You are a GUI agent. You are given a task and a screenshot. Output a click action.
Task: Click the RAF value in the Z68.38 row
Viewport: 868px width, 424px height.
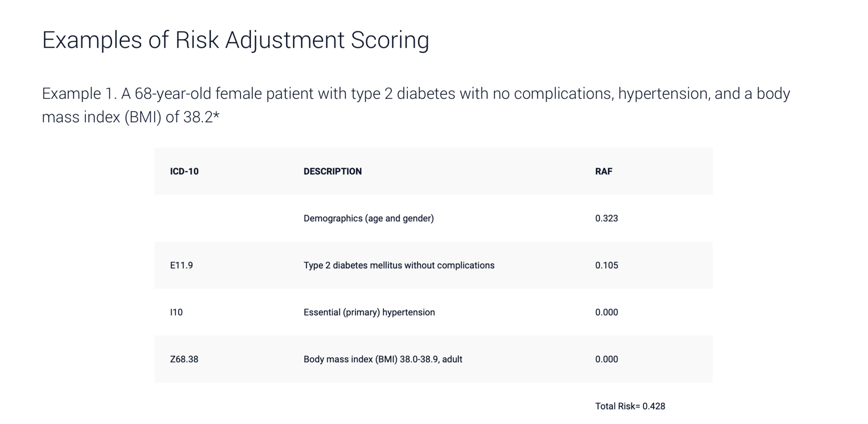tap(606, 359)
